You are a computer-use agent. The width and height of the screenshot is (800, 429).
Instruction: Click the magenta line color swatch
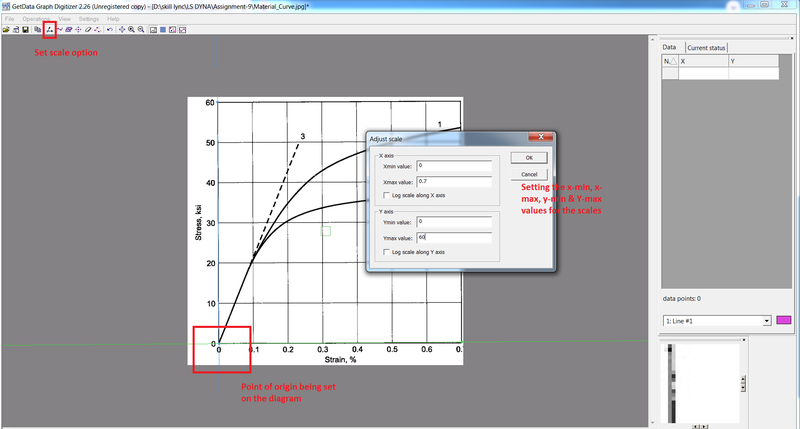click(x=784, y=320)
